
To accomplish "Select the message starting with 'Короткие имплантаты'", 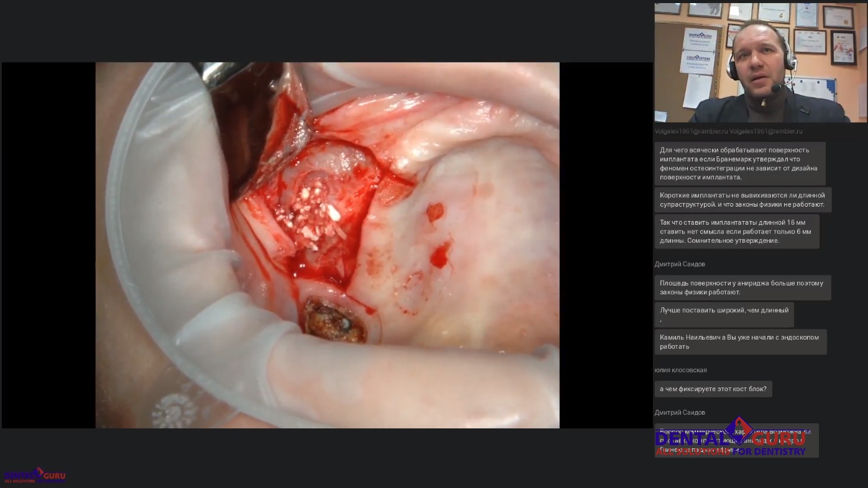I will tap(742, 200).
